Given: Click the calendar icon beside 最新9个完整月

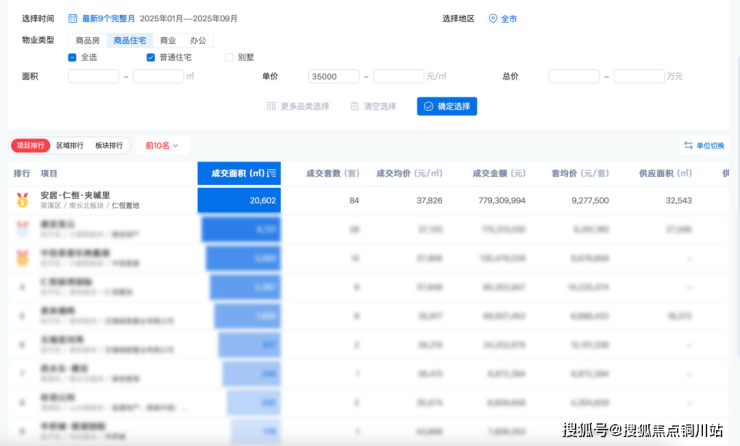Looking at the screenshot, I should 72,19.
